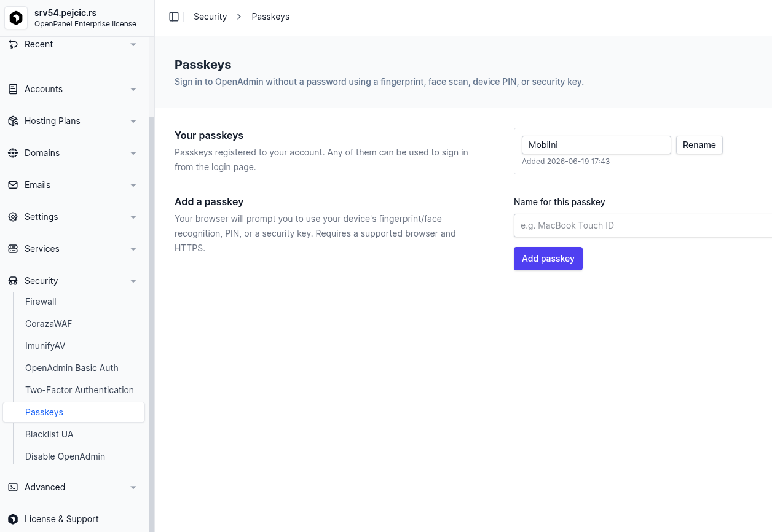The width and height of the screenshot is (772, 532).
Task: Click the Hosting Plans label
Action: (x=52, y=121)
